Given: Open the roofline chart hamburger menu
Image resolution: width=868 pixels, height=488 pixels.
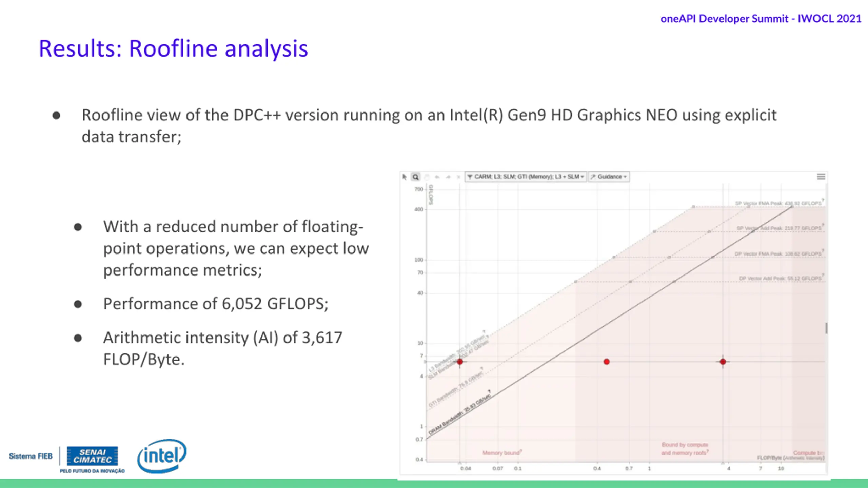Looking at the screenshot, I should pos(821,177).
